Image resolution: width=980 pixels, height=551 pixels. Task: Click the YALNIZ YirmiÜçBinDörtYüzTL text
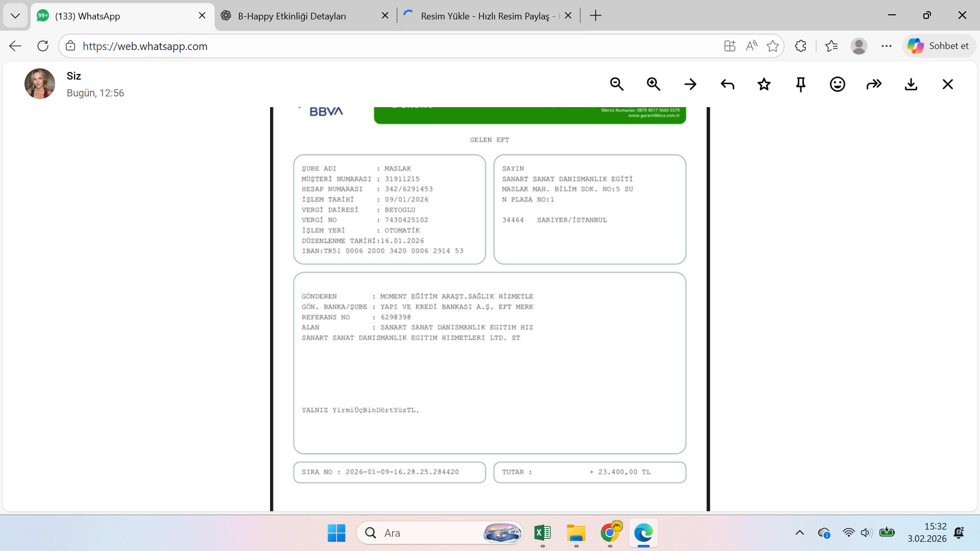[360, 410]
